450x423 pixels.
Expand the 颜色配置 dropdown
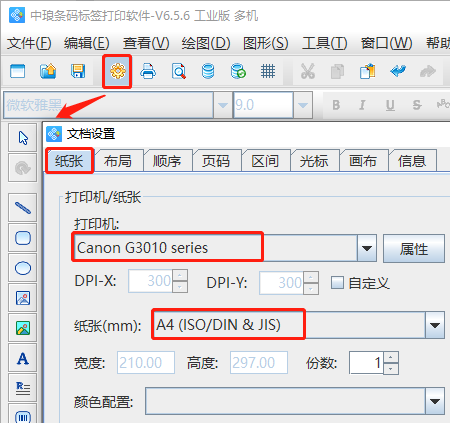click(x=435, y=401)
